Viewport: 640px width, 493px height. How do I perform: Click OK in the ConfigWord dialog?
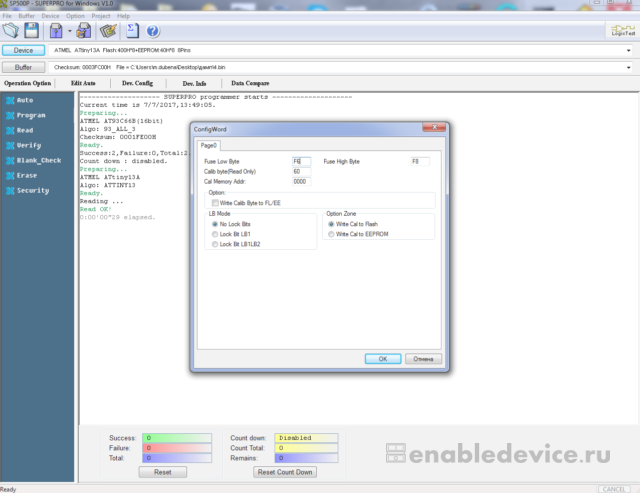tap(383, 359)
